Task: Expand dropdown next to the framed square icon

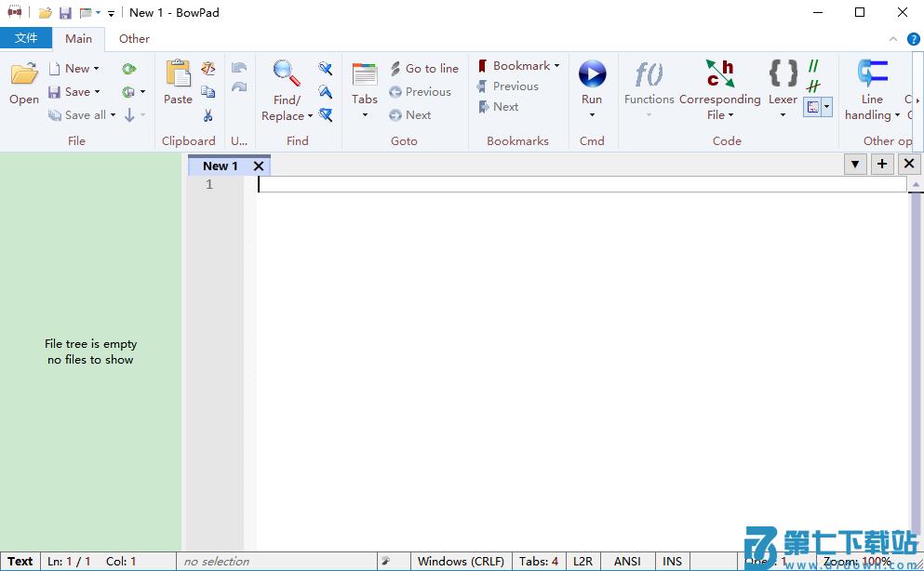Action: click(x=827, y=107)
